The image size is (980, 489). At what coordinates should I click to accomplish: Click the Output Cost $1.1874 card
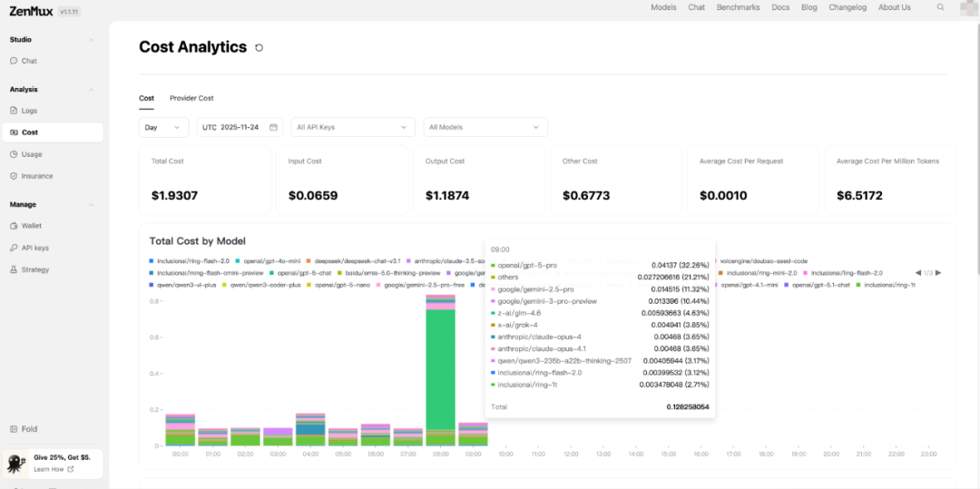point(479,180)
